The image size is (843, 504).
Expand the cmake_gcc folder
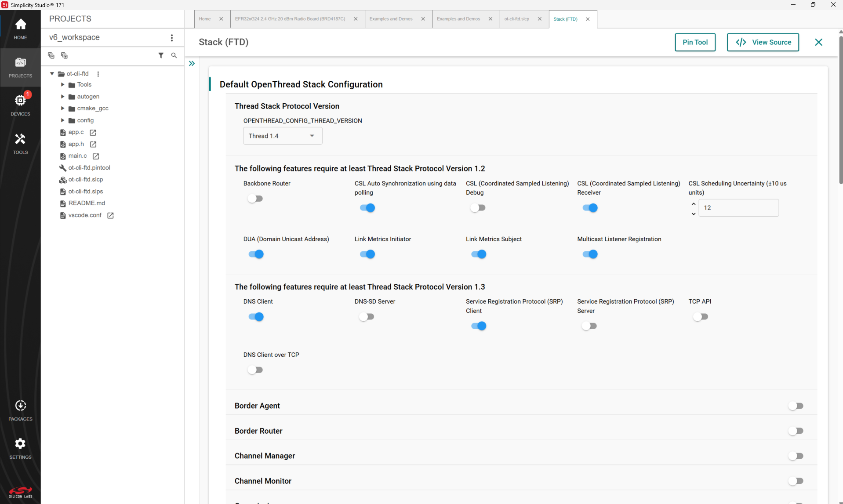point(62,108)
